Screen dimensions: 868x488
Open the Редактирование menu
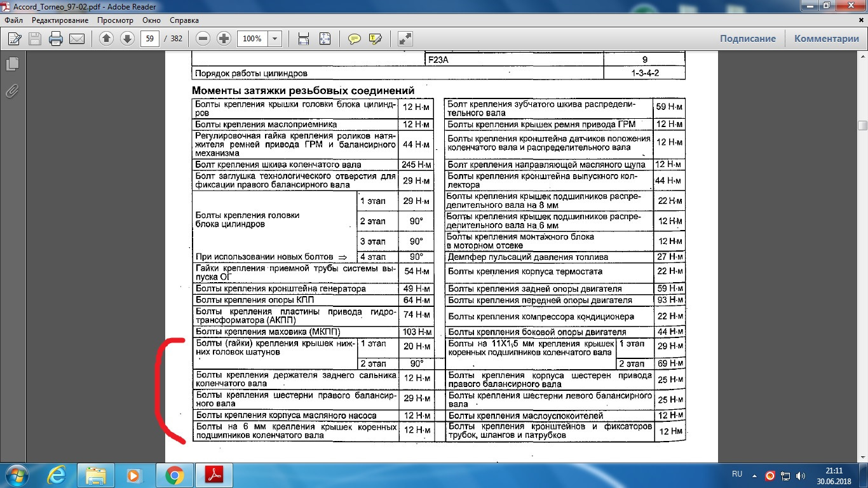(x=60, y=20)
